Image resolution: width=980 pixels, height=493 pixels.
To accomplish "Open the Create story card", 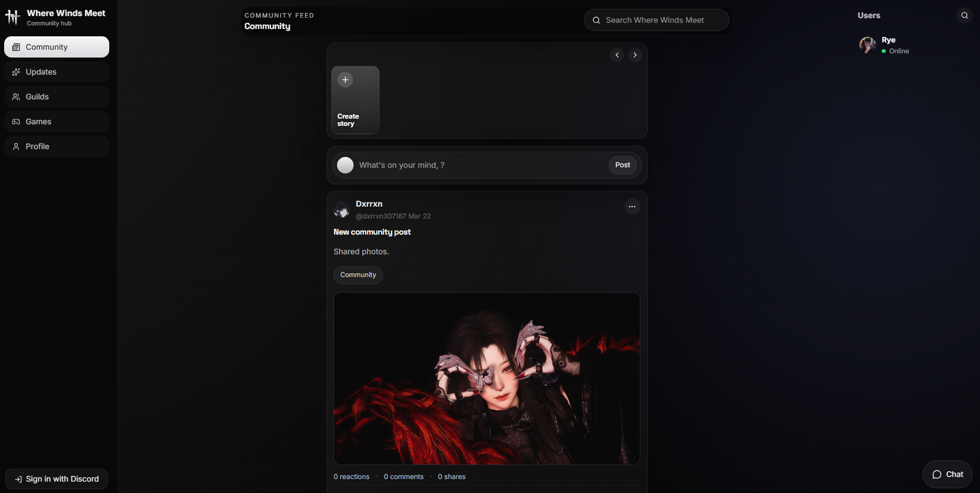I will pos(355,100).
